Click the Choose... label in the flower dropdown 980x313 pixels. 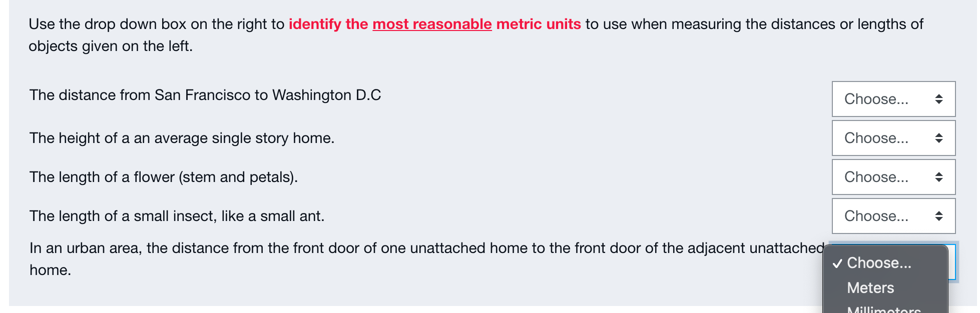tap(875, 177)
